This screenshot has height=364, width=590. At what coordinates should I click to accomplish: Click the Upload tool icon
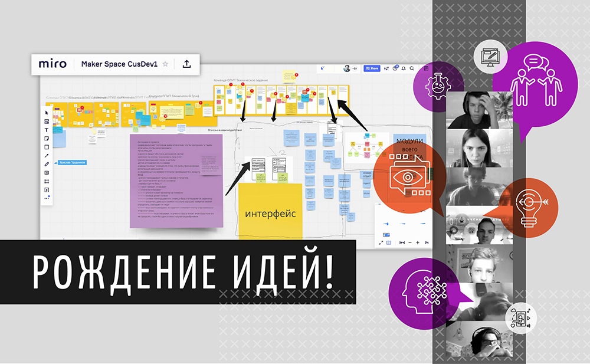[x=47, y=189]
